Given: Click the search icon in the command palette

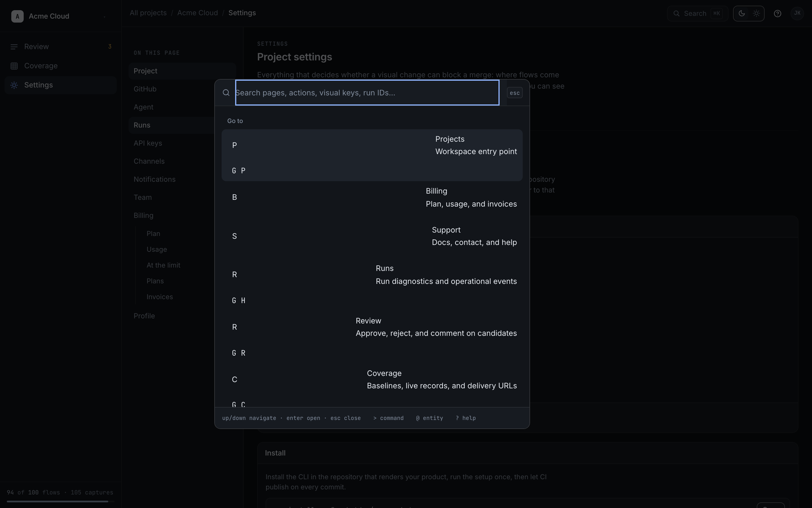Looking at the screenshot, I should (x=226, y=93).
